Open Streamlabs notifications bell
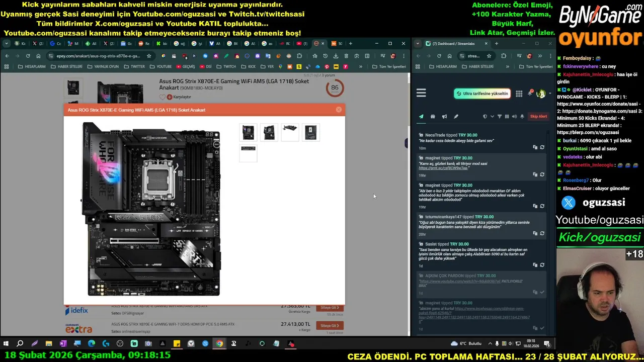644x362 pixels. 531,94
